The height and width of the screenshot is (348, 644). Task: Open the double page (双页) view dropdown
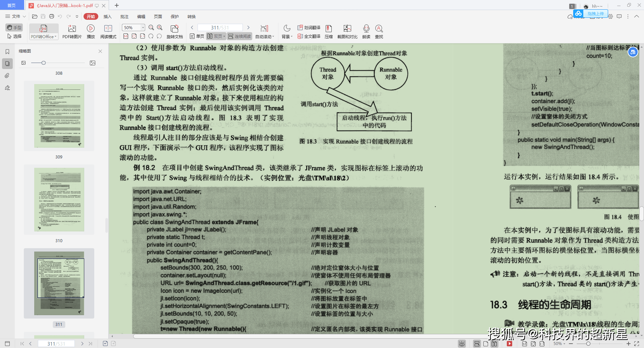tap(216, 36)
